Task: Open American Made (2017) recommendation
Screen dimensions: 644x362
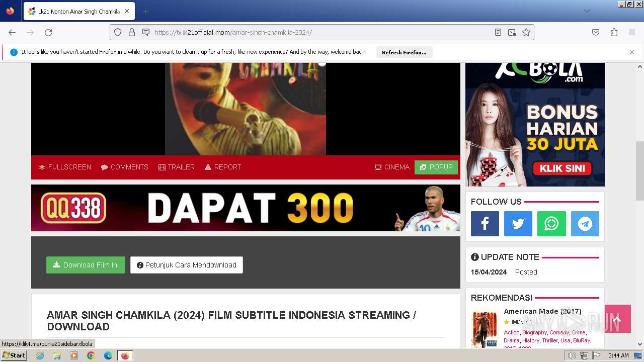Action: (542, 311)
